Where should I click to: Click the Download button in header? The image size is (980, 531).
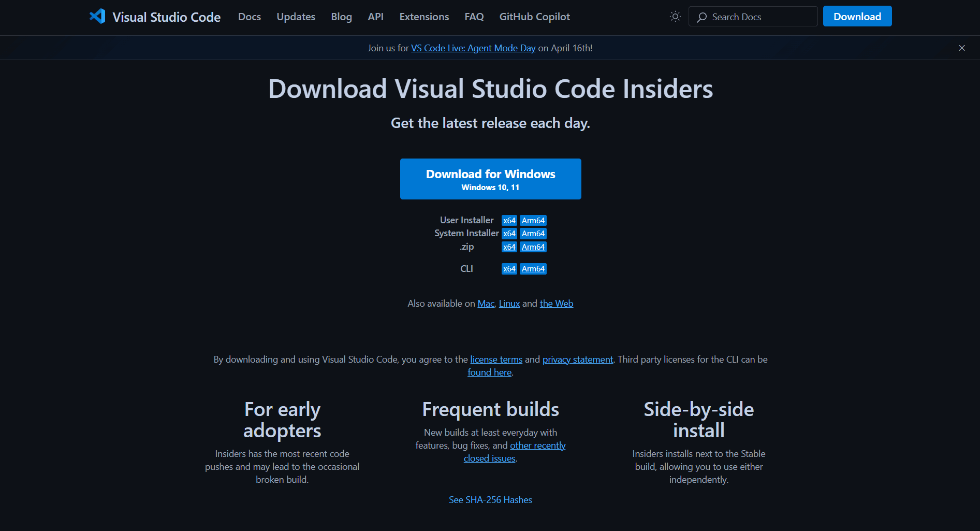[x=857, y=17]
